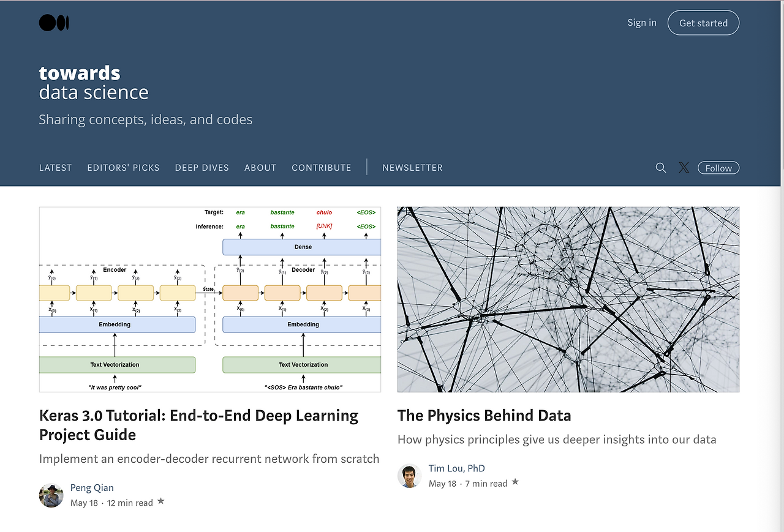Open the search magnifier icon
The height and width of the screenshot is (532, 784).
pyautogui.click(x=661, y=168)
